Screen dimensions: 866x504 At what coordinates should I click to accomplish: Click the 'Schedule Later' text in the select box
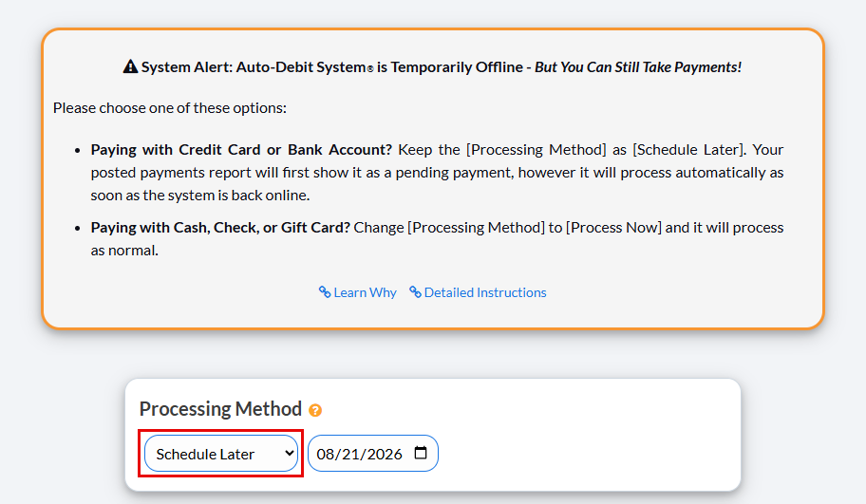coord(205,455)
